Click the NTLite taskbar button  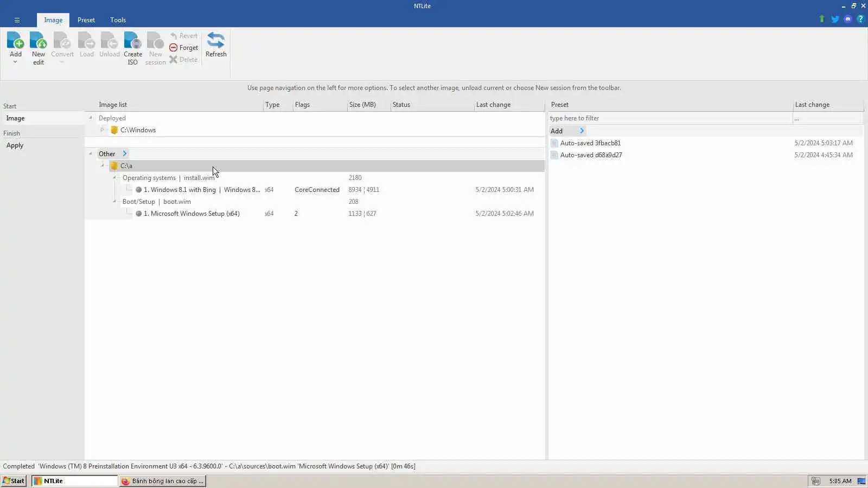click(74, 481)
